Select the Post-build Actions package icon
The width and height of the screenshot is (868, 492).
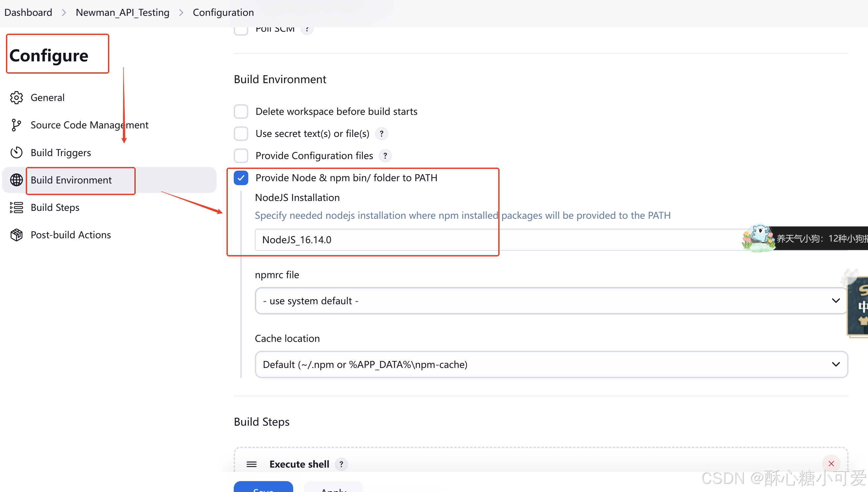click(x=16, y=235)
